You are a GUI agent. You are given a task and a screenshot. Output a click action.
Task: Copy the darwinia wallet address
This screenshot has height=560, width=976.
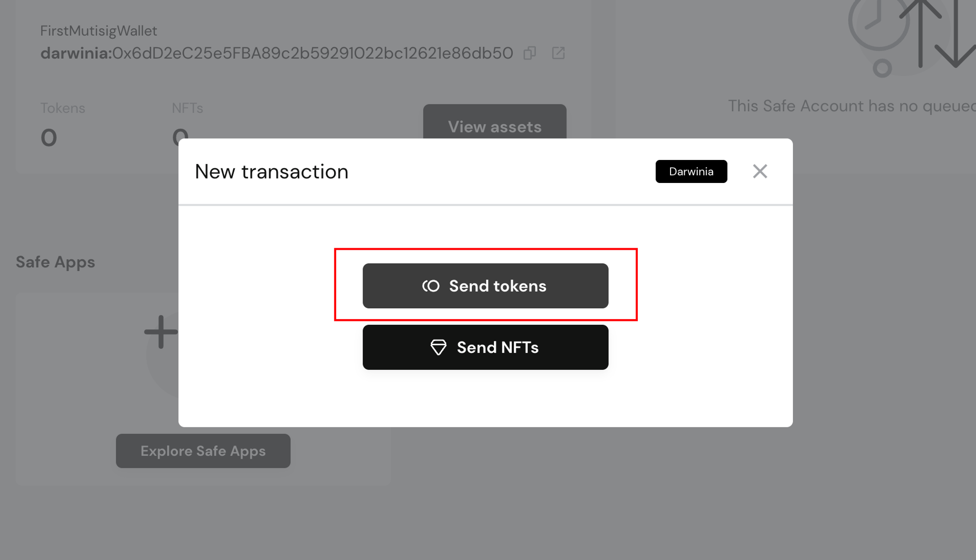click(530, 53)
